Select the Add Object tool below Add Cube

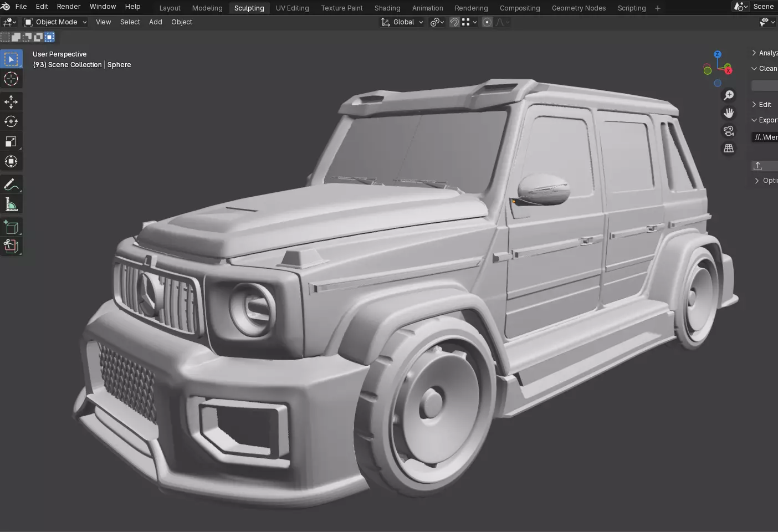pos(11,246)
